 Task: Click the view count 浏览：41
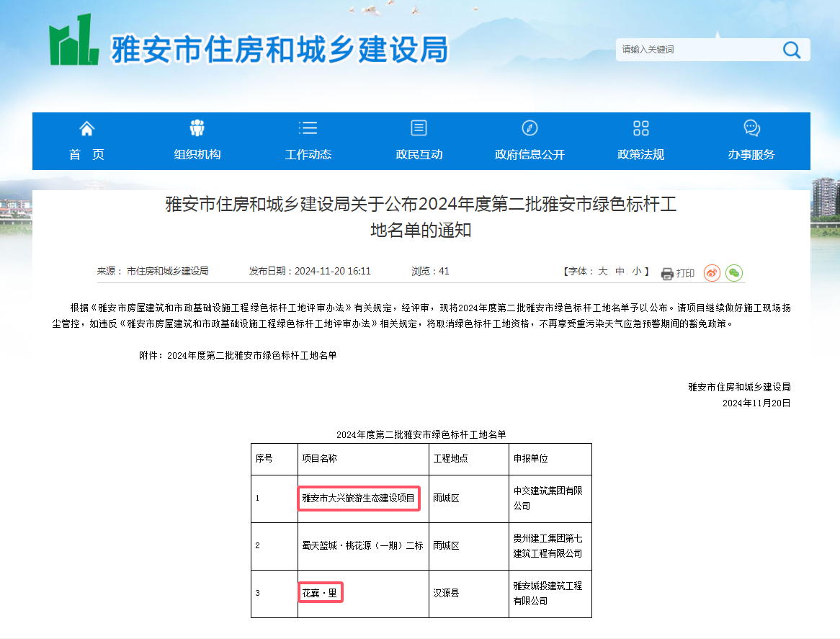[x=430, y=272]
